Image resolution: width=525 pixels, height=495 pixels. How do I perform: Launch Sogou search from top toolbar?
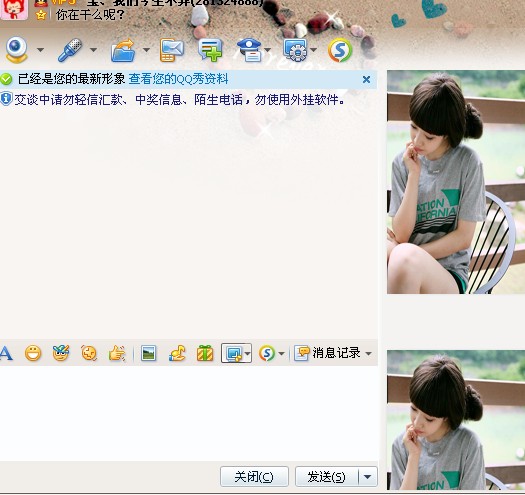(x=340, y=51)
